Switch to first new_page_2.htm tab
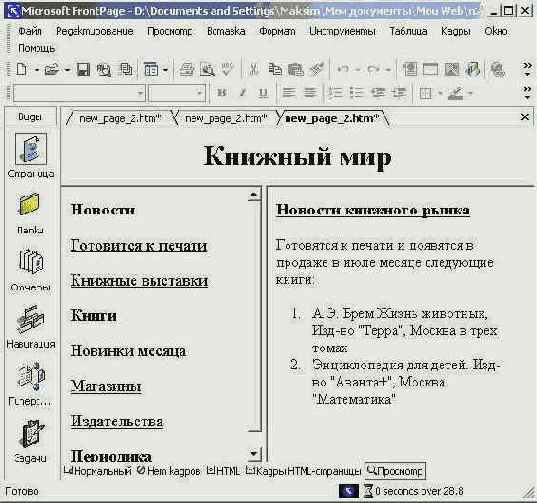537x503 pixels. tap(120, 118)
